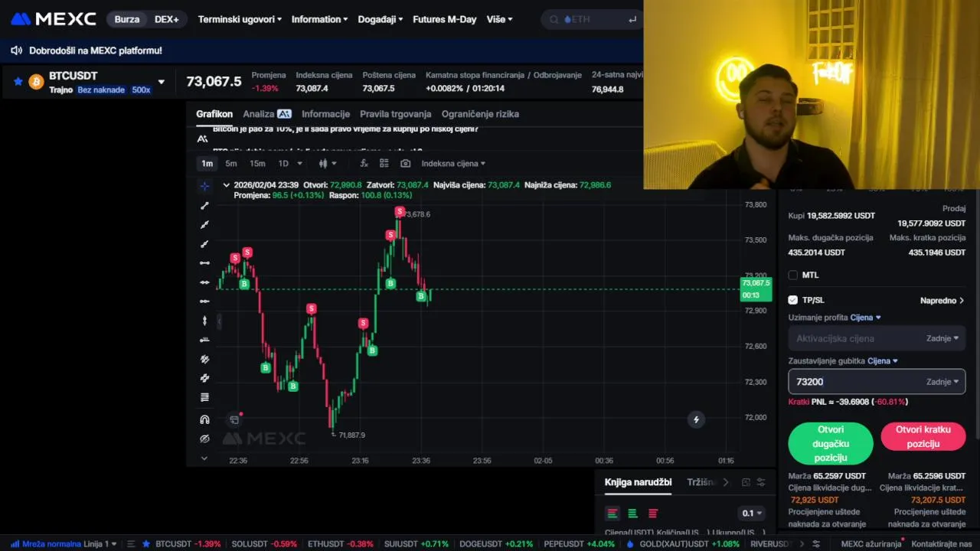Expand the Događaji menu
The width and height of the screenshot is (980, 551).
(x=380, y=19)
